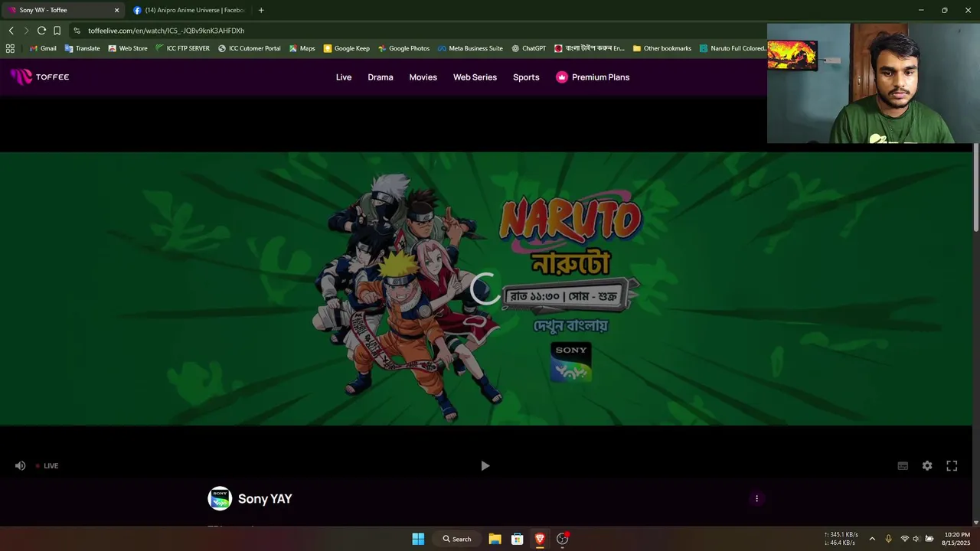Open Microsoft Store from the taskbar

pos(517,539)
